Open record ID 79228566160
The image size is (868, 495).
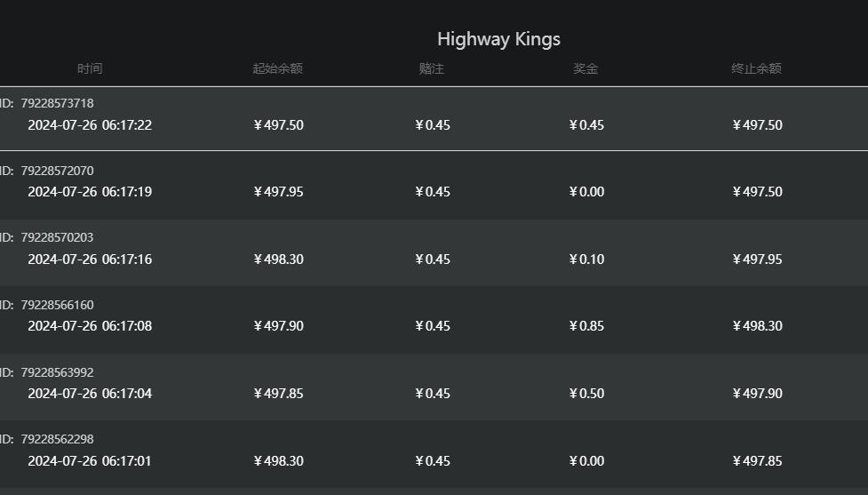point(57,305)
